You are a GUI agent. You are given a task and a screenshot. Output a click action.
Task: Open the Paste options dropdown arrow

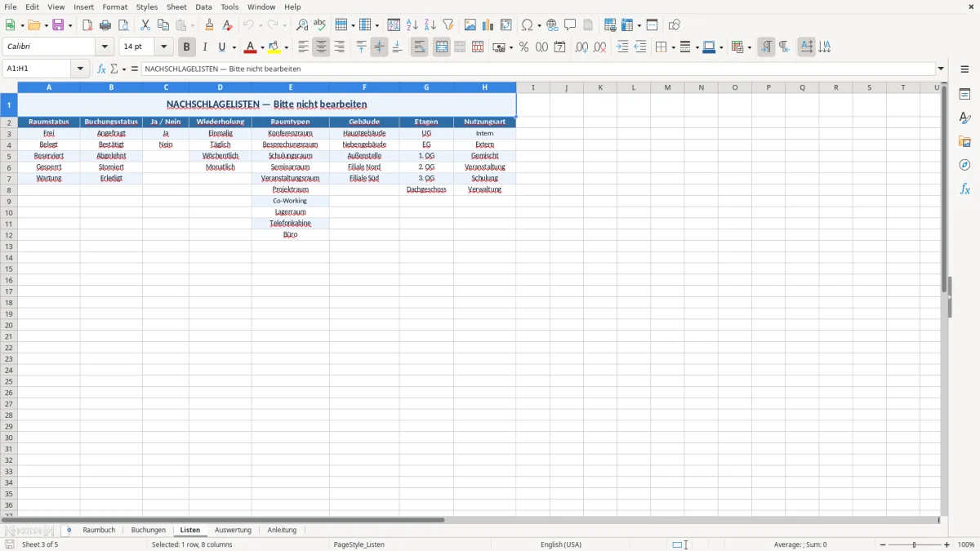pos(193,25)
